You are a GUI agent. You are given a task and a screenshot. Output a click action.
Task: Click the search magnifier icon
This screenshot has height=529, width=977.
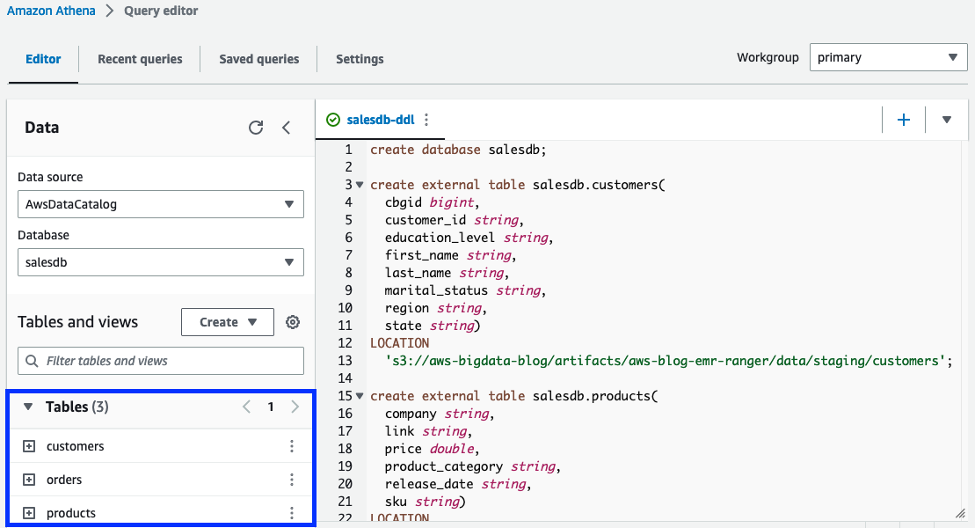[32, 361]
